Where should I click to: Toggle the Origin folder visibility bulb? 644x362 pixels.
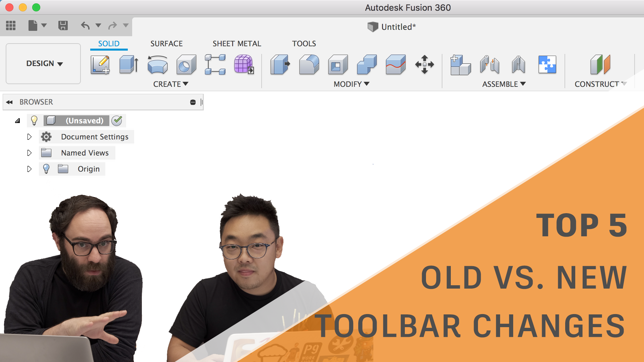(46, 169)
